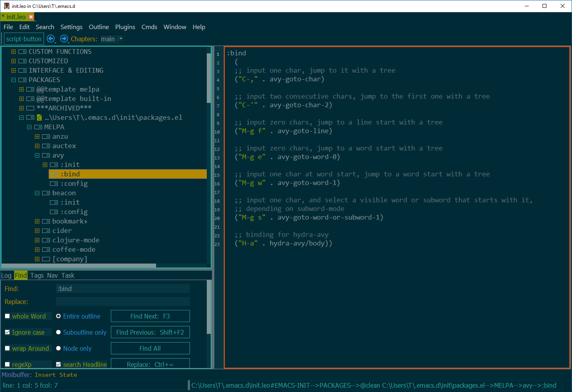Click the box icon of the MELPA node
The height and width of the screenshot is (392, 572).
38,127
